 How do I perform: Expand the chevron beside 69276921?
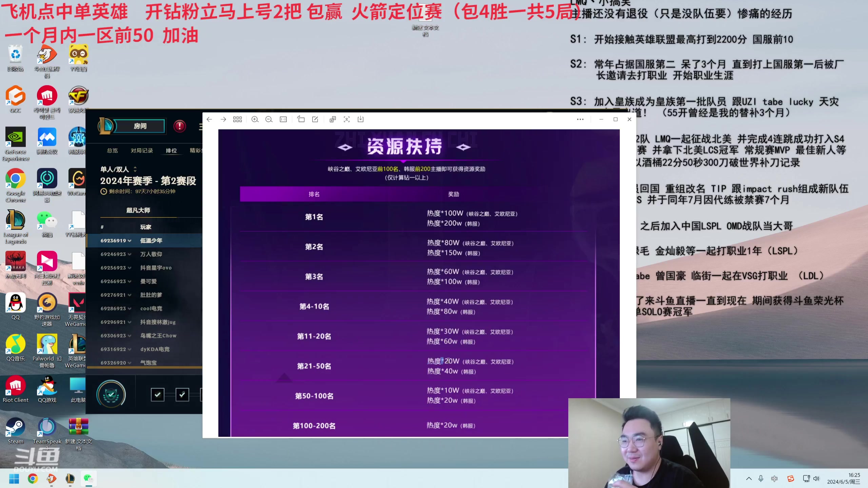[130, 295]
